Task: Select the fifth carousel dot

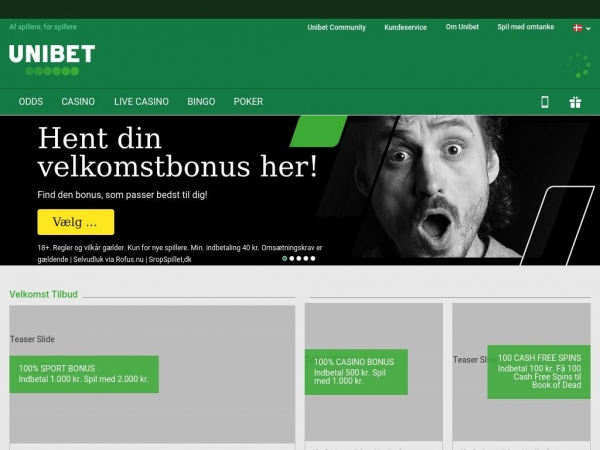Action: coord(313,258)
